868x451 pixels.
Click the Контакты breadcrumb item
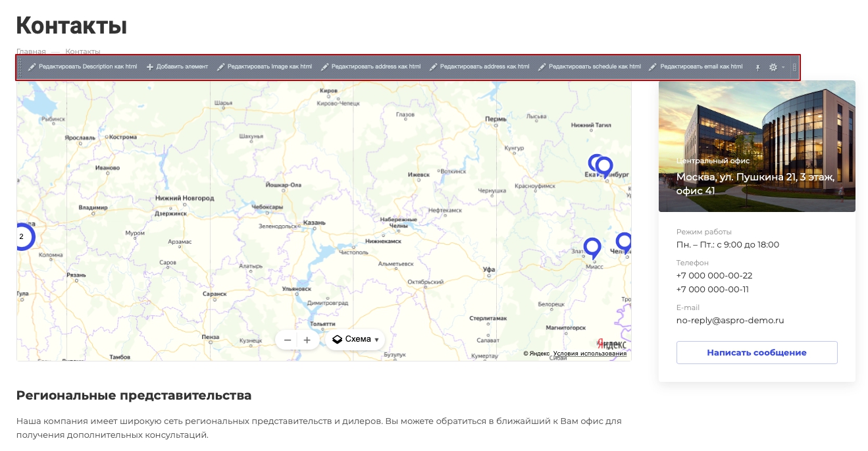point(83,51)
